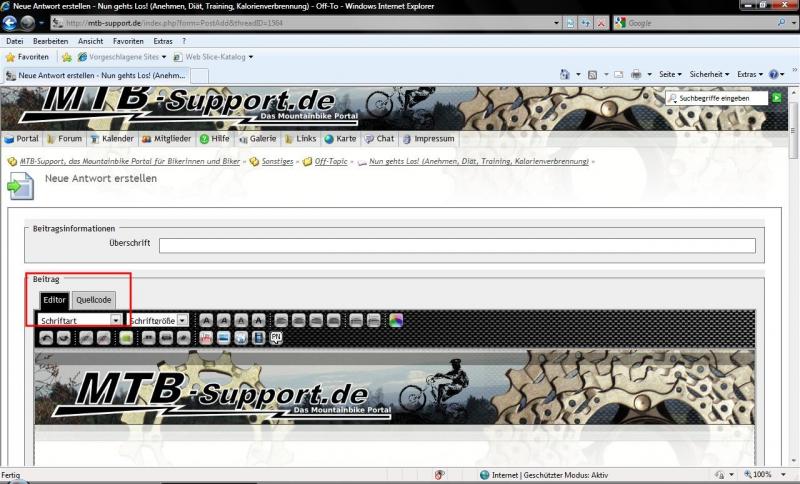Click the green search go button
Image resolution: width=800 pixels, height=484 pixels.
click(776, 98)
